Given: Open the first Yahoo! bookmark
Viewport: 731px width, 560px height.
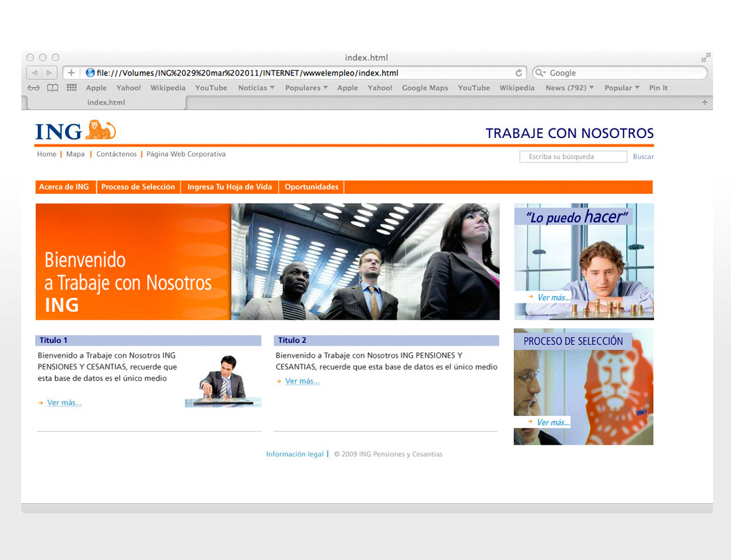Looking at the screenshot, I should coord(129,88).
